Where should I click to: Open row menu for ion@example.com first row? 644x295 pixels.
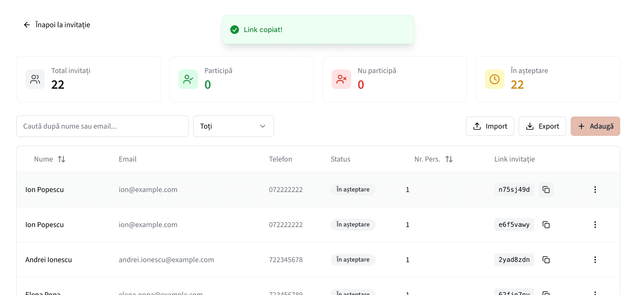pos(595,190)
